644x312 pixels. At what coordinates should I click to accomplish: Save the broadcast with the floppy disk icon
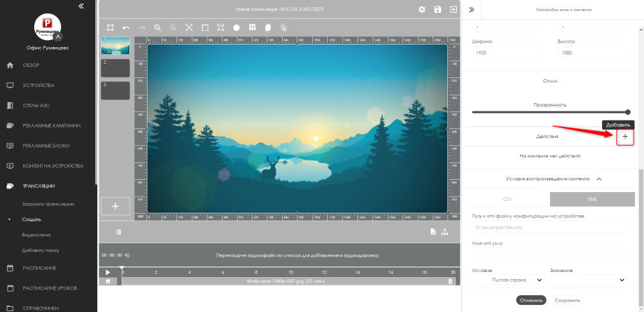(x=438, y=10)
